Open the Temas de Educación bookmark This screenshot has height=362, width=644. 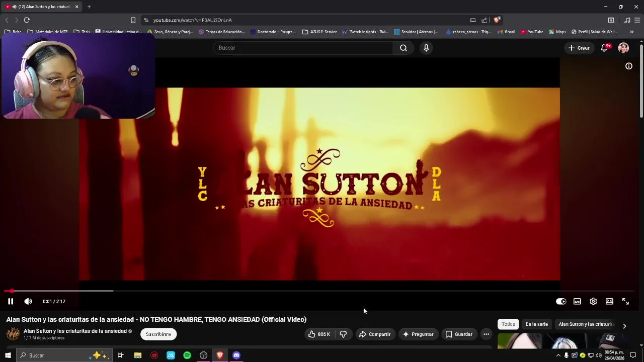coord(221,32)
